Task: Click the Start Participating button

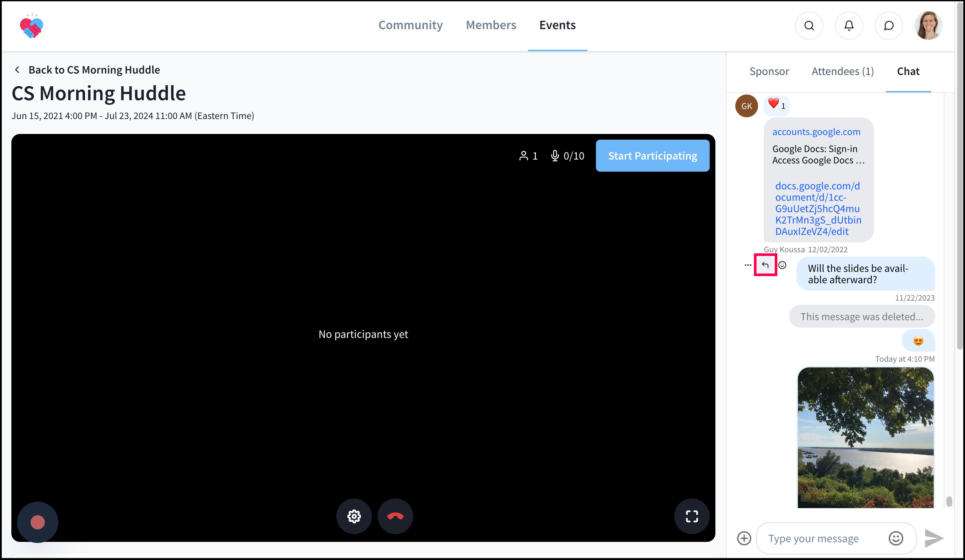Action: click(652, 156)
